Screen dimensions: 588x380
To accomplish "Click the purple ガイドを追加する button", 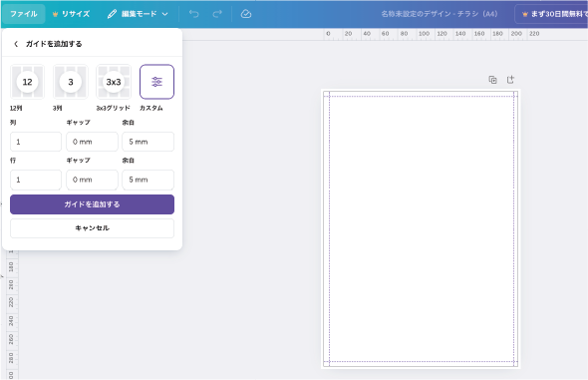I will (92, 204).
